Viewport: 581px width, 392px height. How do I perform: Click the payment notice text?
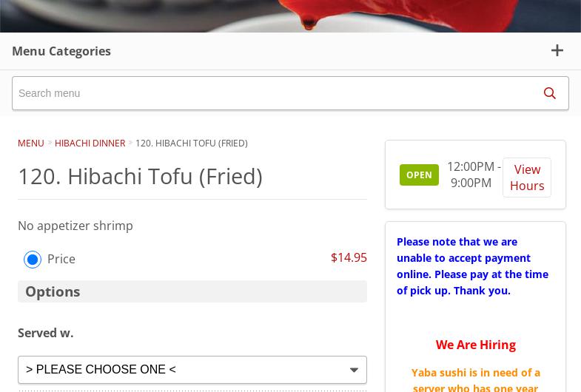(472, 266)
